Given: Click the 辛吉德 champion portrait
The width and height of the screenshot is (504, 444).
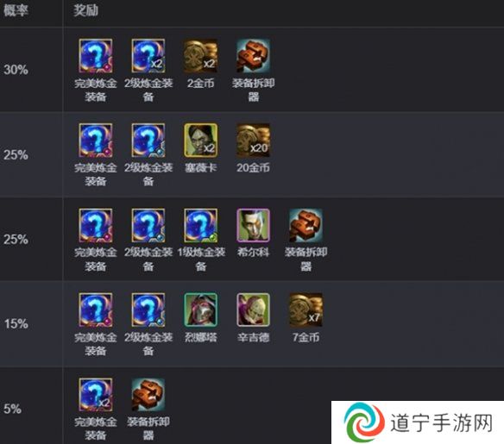Looking at the screenshot, I should tap(253, 310).
